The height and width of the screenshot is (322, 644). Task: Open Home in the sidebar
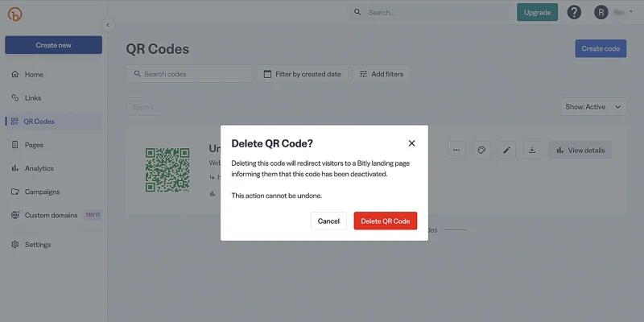(53, 74)
